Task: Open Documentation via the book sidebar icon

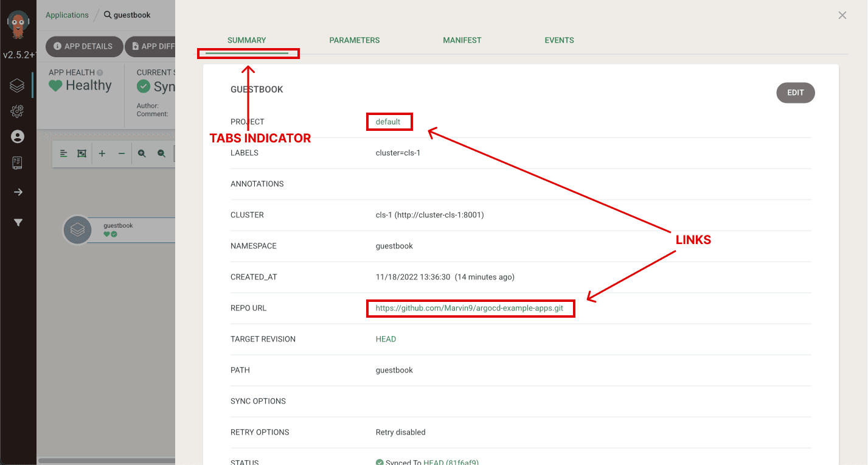Action: (17, 163)
